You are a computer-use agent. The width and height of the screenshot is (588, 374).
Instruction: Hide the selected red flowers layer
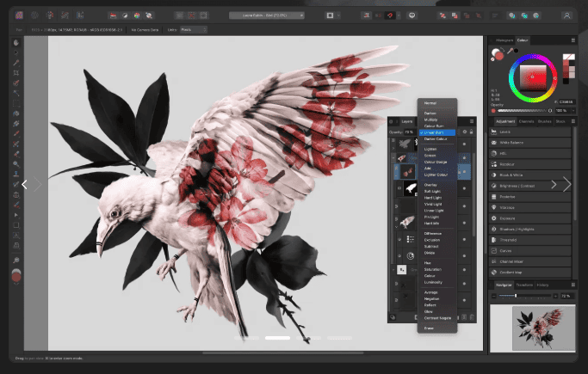point(464,171)
